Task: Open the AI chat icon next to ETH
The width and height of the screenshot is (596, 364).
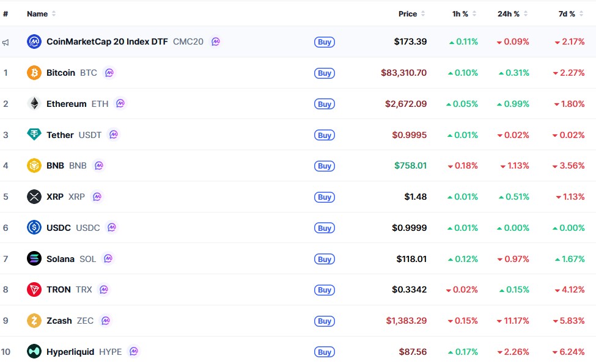Action: point(120,103)
